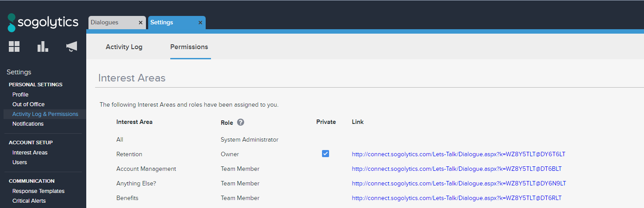Open Notifications settings in sidebar
The height and width of the screenshot is (208, 644).
click(x=28, y=124)
